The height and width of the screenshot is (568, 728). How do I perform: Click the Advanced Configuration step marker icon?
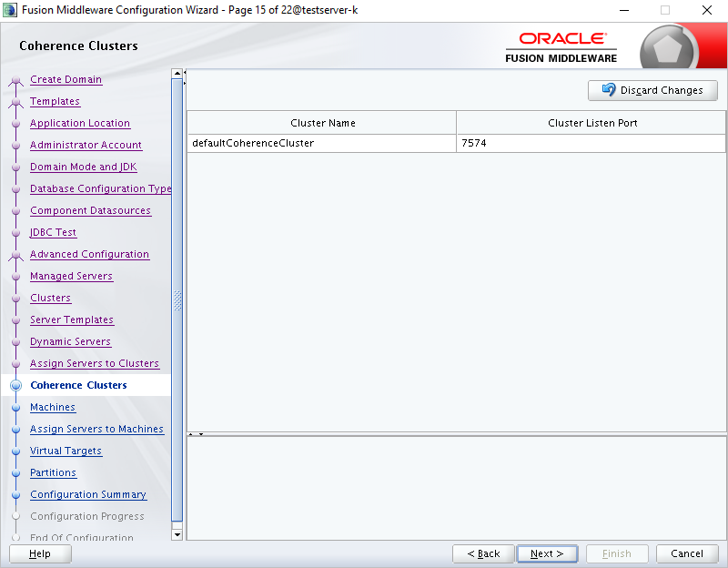pos(15,256)
